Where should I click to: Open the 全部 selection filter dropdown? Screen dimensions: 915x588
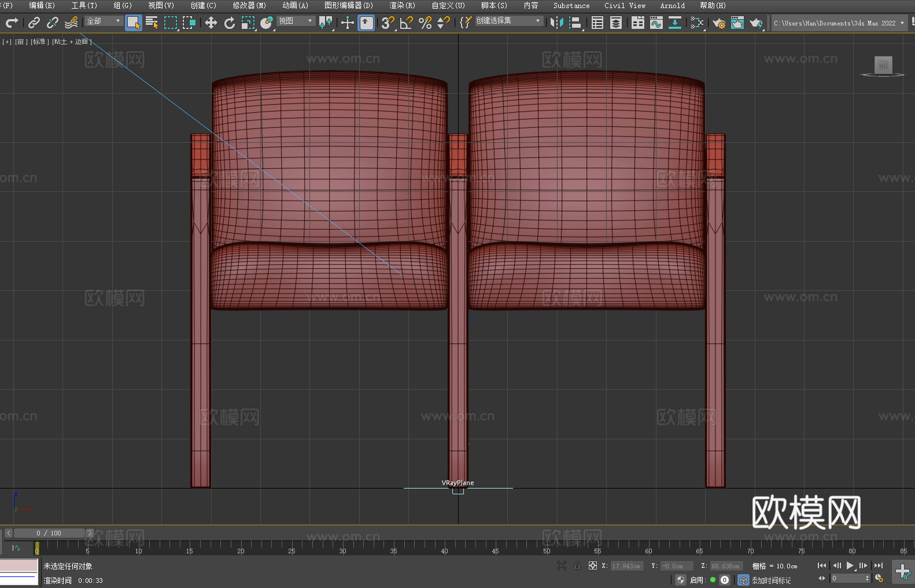tap(104, 21)
